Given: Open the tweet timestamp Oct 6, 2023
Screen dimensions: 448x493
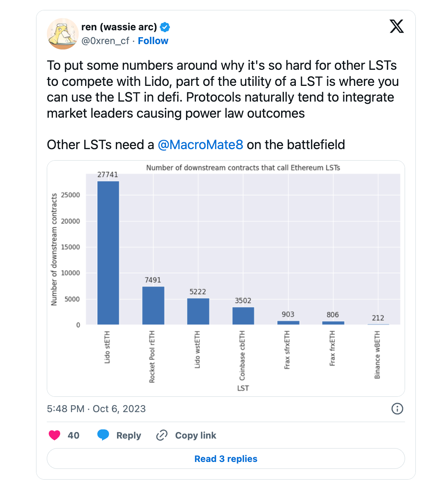Looking at the screenshot, I should [x=96, y=409].
